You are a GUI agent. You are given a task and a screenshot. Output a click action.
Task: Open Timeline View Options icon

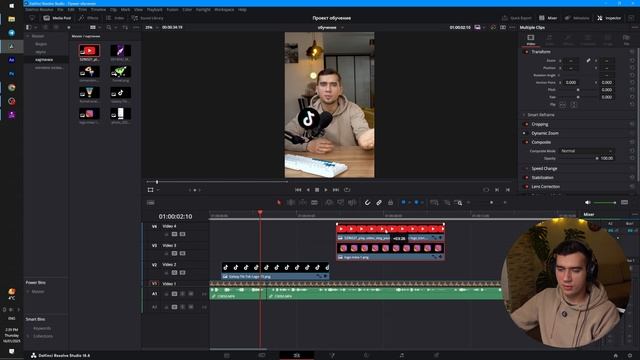151,202
